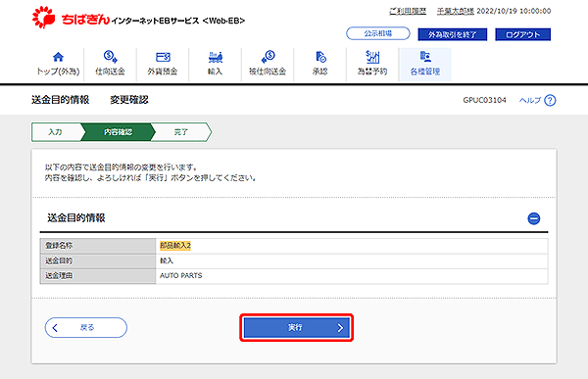
Task: Select the 完了 step in progress bar
Action: click(x=180, y=132)
